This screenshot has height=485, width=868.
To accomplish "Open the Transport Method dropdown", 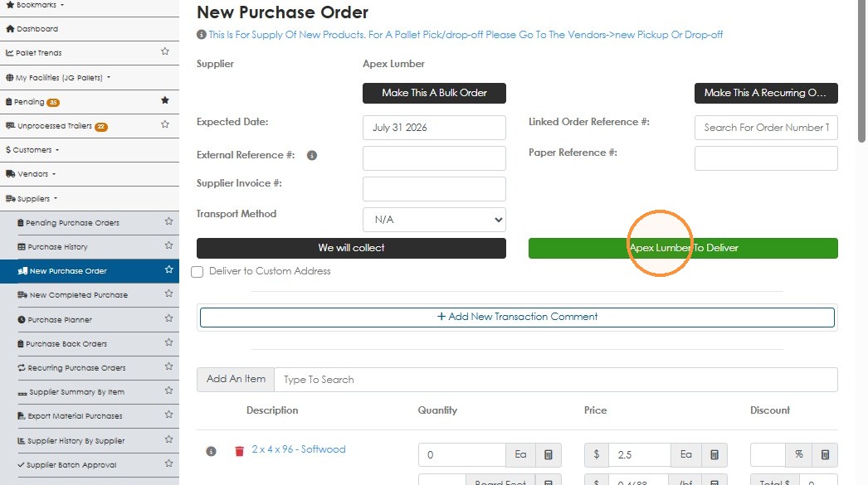I will [x=434, y=220].
